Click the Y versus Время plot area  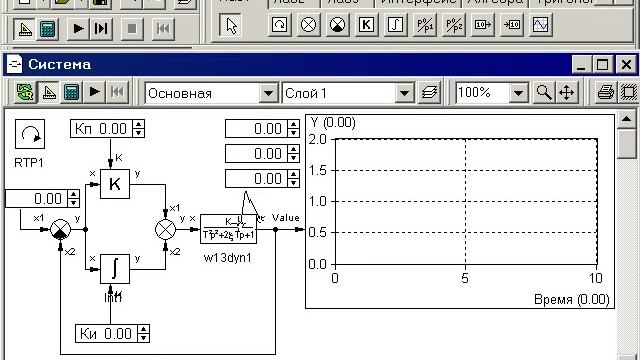pos(466,202)
